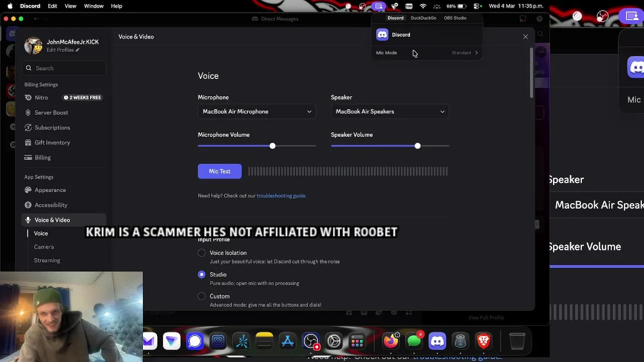Open Billing settings page

coord(64,158)
